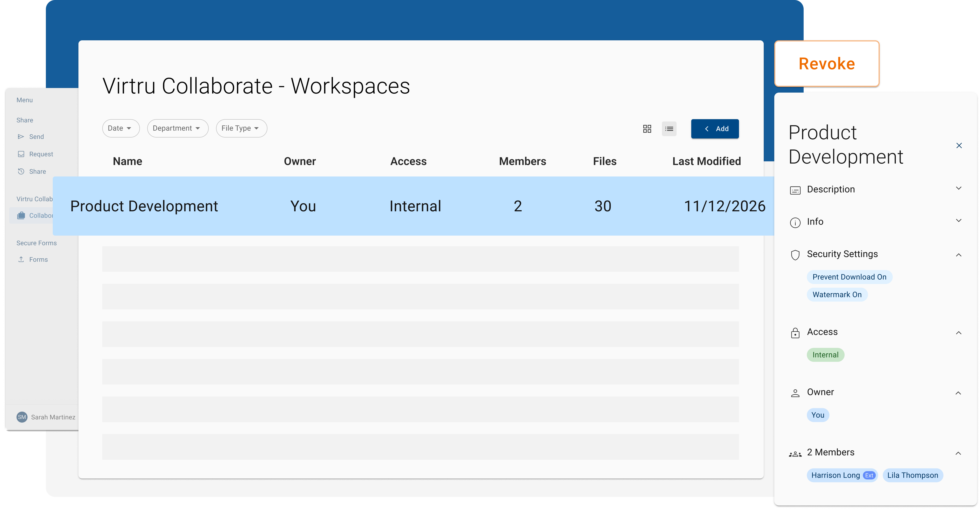This screenshot has height=509, width=980.
Task: Click the Forms upload icon in sidebar
Action: 21,259
